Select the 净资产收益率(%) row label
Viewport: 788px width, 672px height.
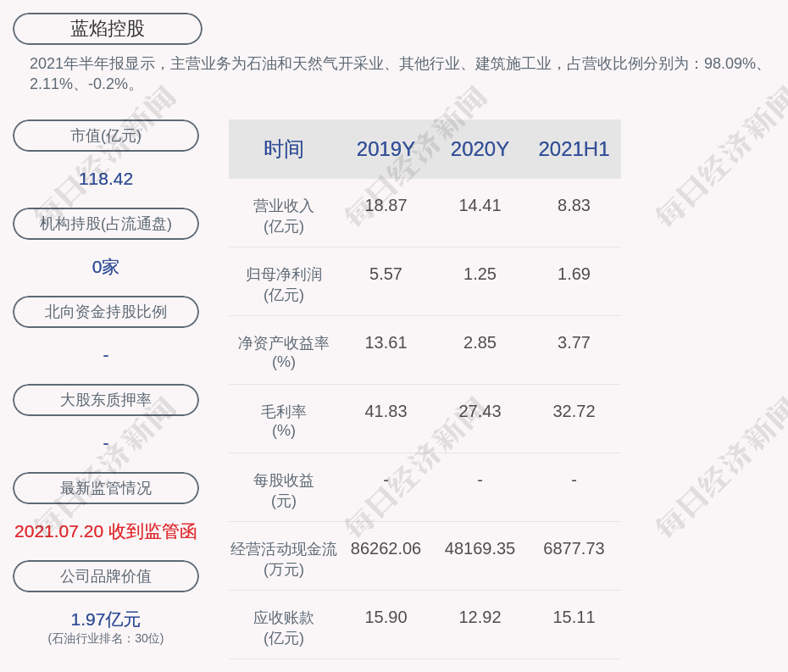click(284, 353)
